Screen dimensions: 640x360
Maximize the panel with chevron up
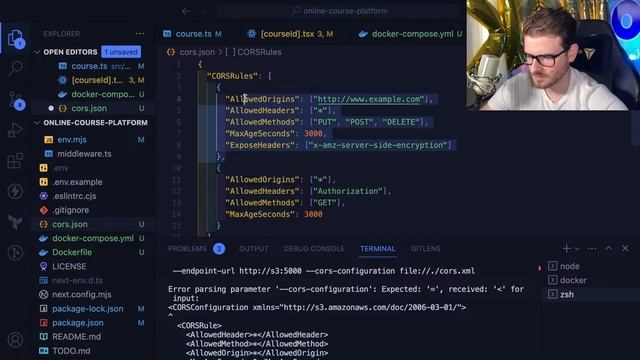click(x=609, y=248)
